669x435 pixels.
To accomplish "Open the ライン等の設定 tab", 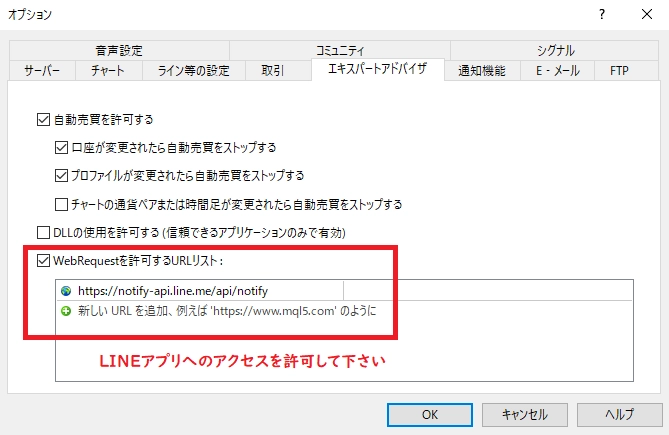I will coord(194,70).
